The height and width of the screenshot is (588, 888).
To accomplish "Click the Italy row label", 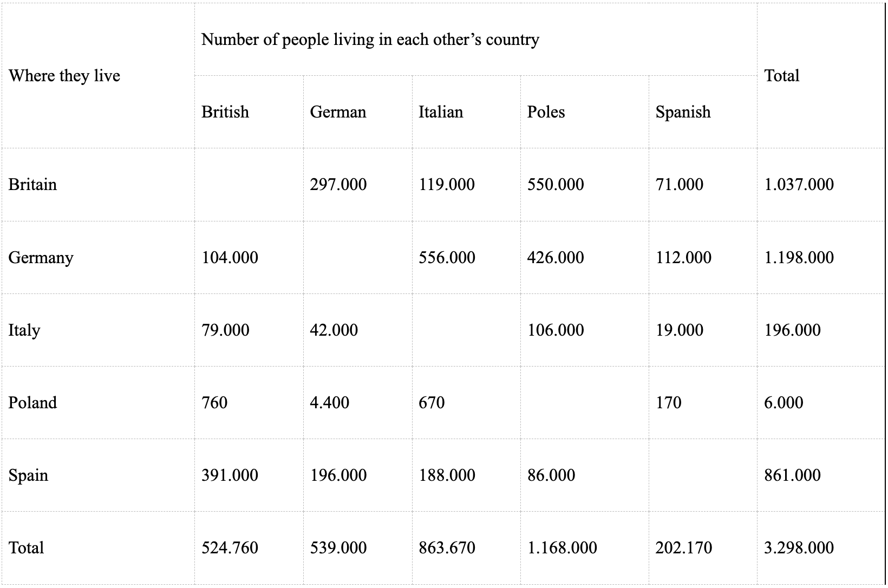I will pyautogui.click(x=97, y=330).
